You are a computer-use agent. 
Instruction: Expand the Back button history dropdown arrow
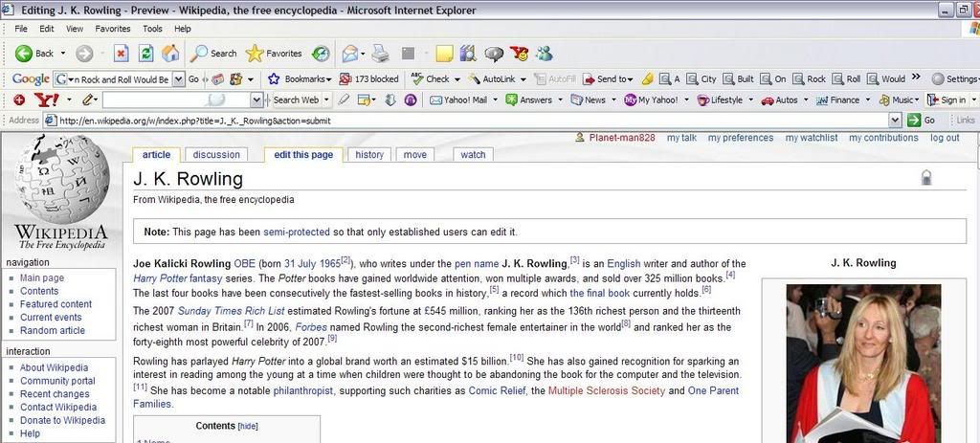click(x=63, y=54)
